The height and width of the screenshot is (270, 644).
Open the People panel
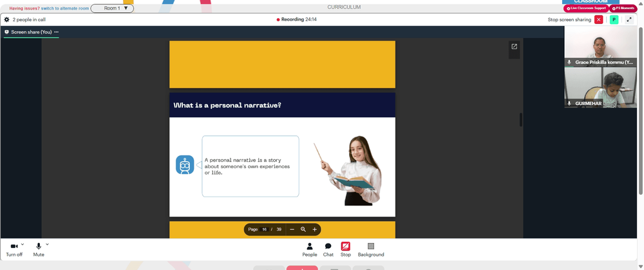310,249
